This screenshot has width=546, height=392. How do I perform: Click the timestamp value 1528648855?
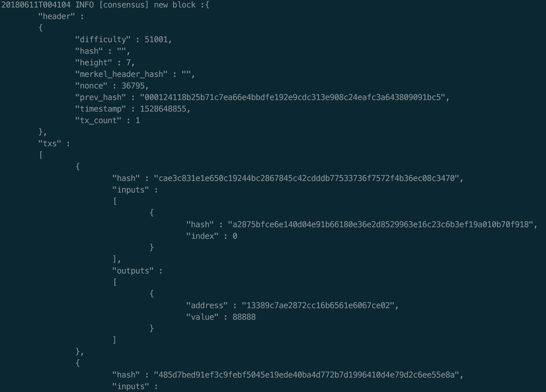click(x=163, y=109)
